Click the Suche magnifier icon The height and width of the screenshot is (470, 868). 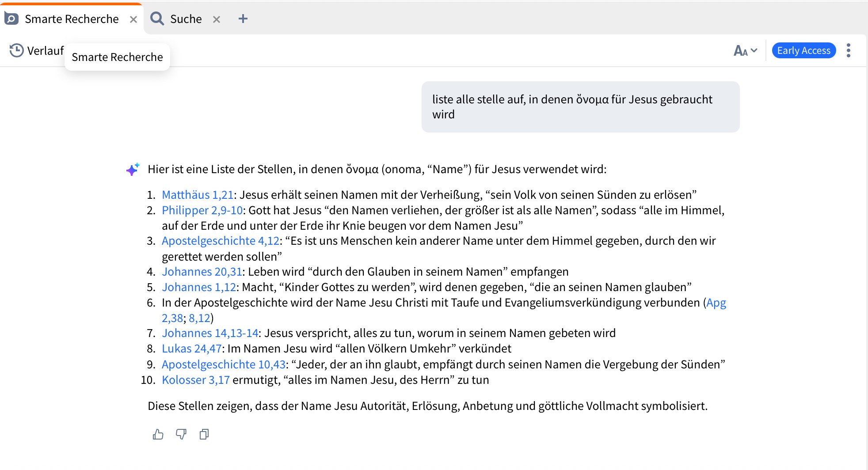click(x=157, y=19)
